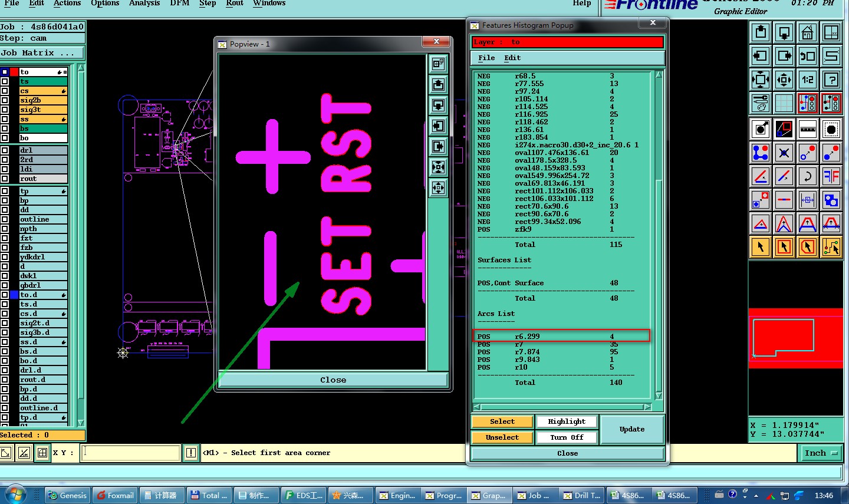Open the DFM menu
This screenshot has height=504, width=849.
(180, 3)
